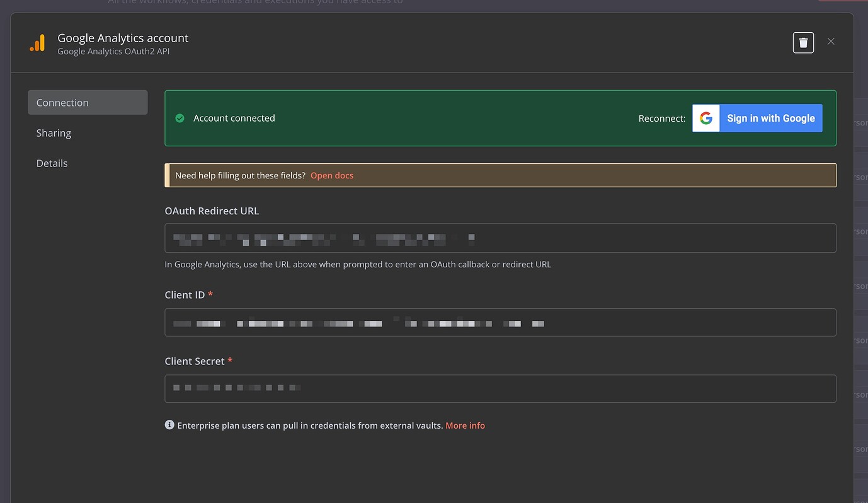Click the trash icon to delete this credential
Screen dimensions: 868x503
[x=802, y=42]
